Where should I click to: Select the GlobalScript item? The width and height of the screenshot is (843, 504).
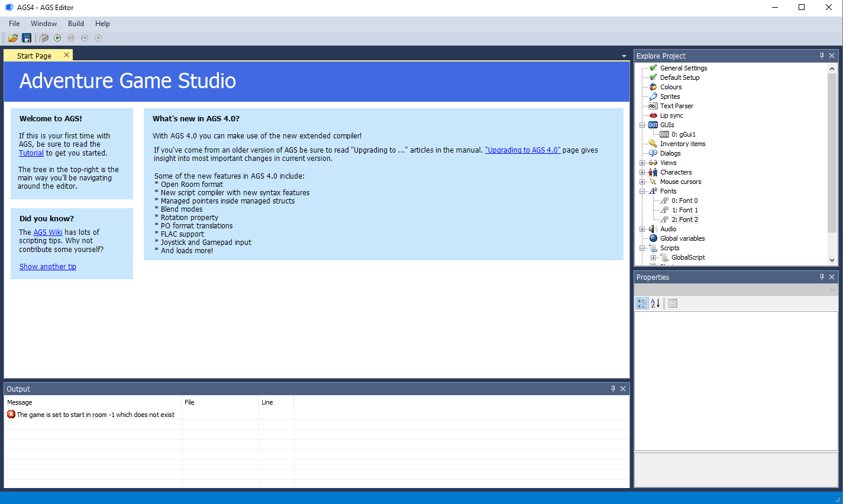tap(688, 257)
